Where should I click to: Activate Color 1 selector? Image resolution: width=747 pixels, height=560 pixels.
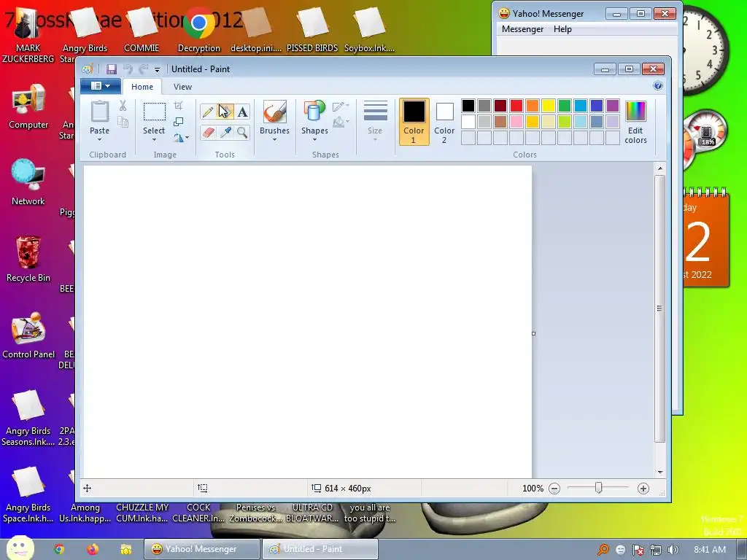[414, 122]
